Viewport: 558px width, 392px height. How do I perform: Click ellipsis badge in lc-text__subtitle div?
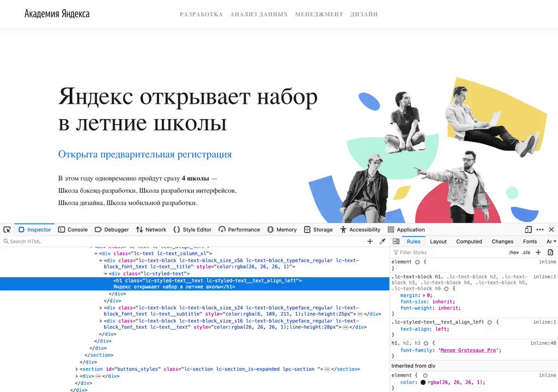click(360, 314)
